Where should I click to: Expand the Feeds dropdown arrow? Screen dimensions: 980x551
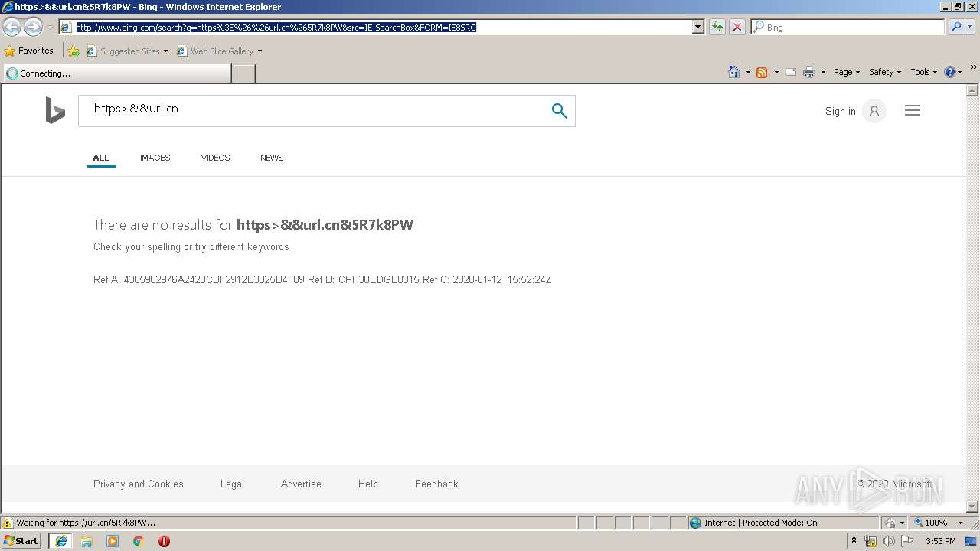pyautogui.click(x=776, y=72)
